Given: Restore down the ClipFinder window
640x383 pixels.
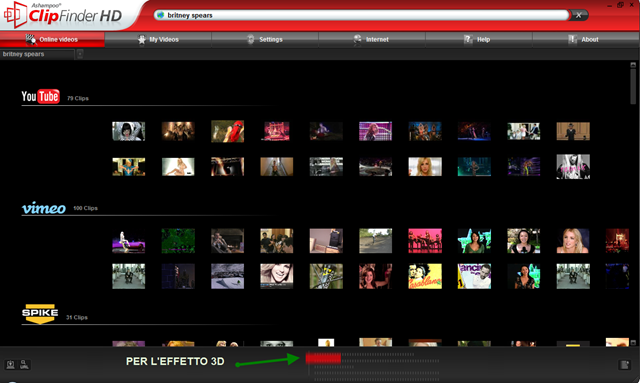Looking at the screenshot, I should click(620, 5).
